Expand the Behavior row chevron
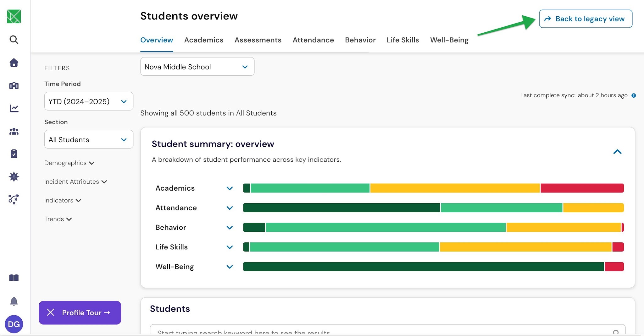The image size is (644, 336). [230, 228]
